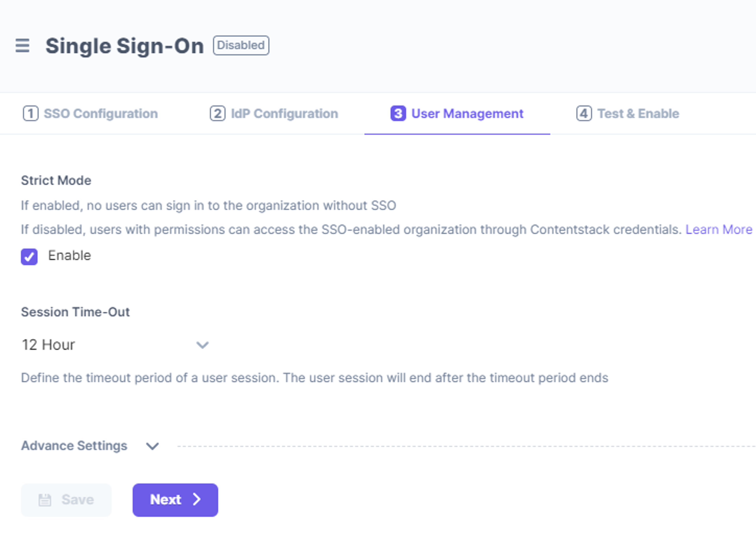Go to the Test & Enable tab

pos(628,114)
